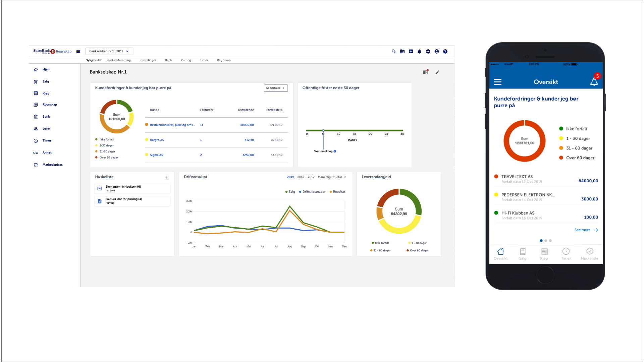Open Kargro AS customer link

pyautogui.click(x=157, y=140)
